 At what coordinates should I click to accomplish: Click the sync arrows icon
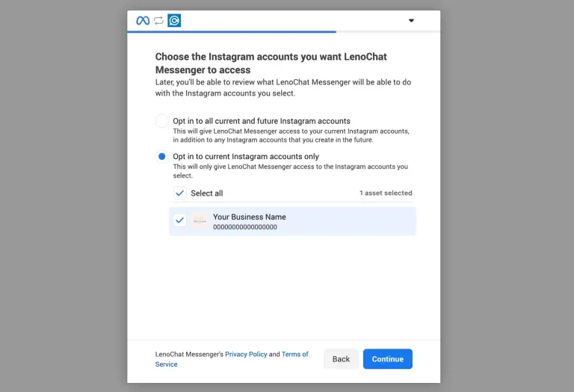click(158, 20)
